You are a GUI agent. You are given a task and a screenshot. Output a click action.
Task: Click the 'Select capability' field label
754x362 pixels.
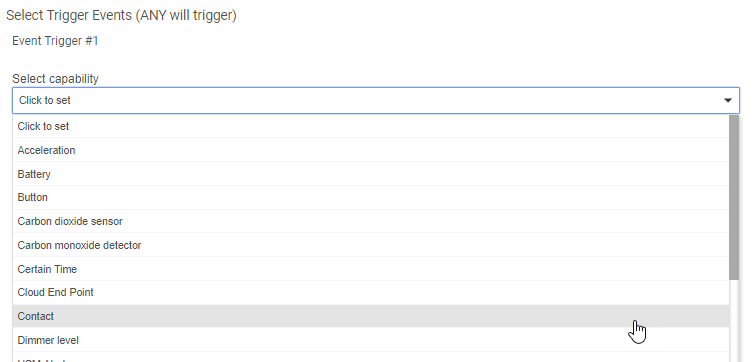click(55, 79)
